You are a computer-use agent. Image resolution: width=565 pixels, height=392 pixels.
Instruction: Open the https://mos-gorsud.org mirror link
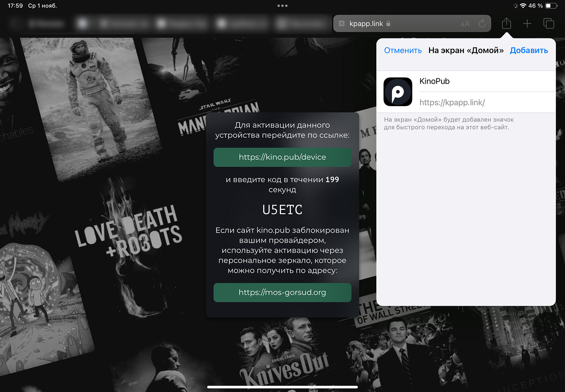tap(282, 292)
